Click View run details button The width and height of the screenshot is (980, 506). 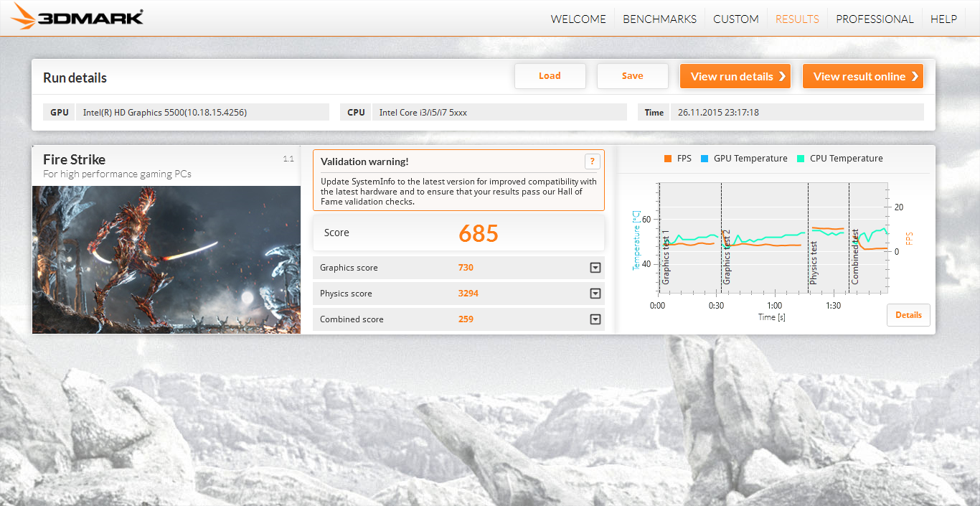click(x=735, y=77)
